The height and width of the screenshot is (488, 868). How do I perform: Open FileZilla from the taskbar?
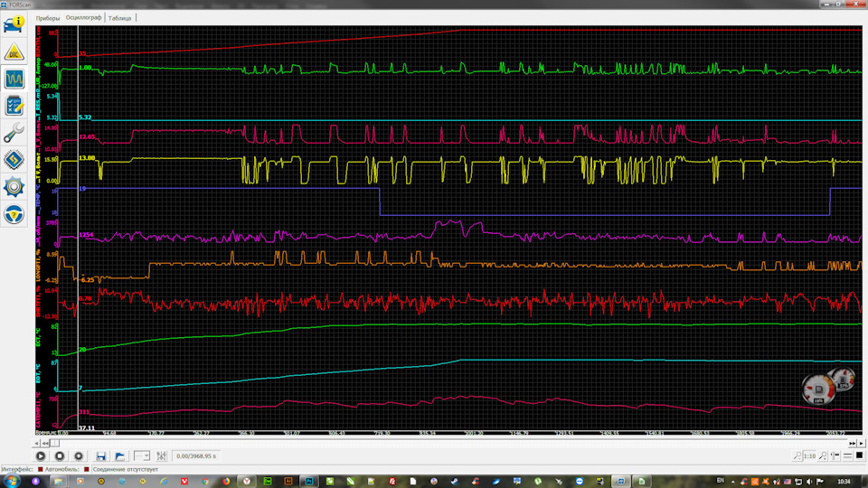click(392, 482)
